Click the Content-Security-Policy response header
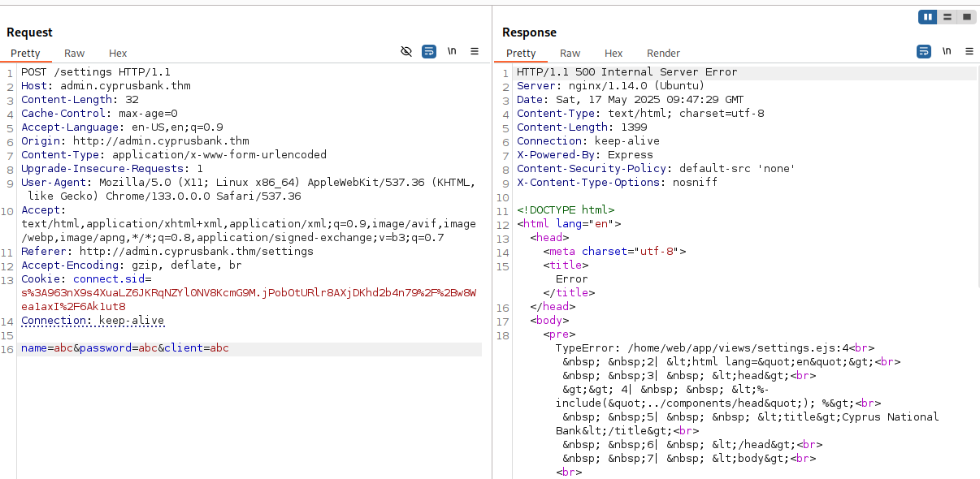The width and height of the screenshot is (980, 479). click(656, 169)
